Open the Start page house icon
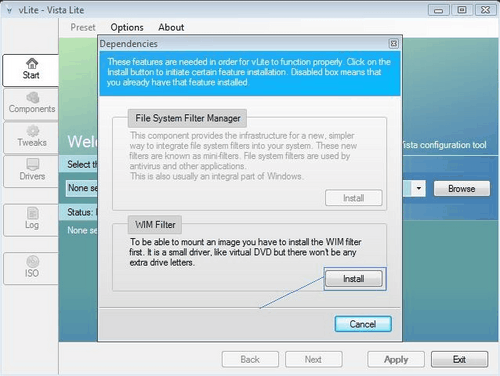Screen dimensions: 500x376 (x=32, y=63)
